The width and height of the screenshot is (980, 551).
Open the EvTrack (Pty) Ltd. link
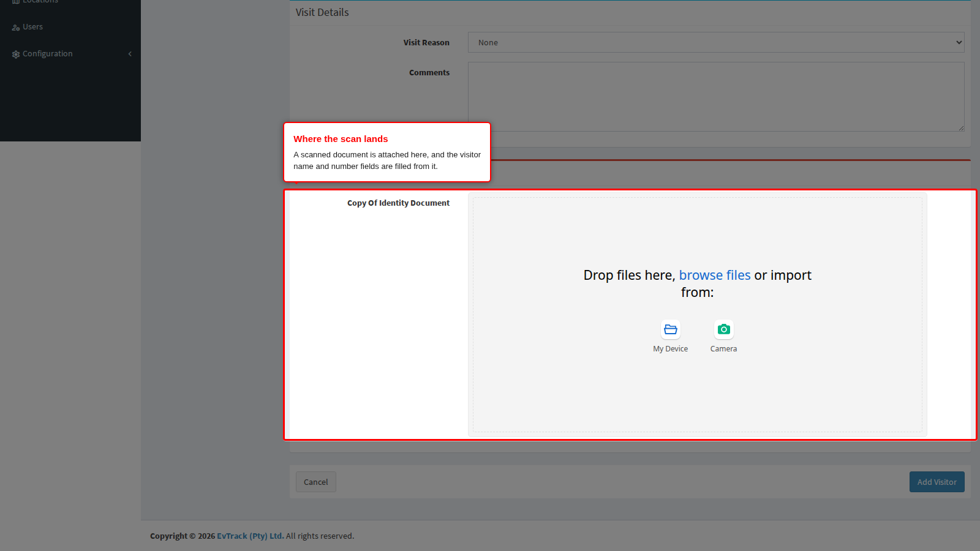point(251,536)
